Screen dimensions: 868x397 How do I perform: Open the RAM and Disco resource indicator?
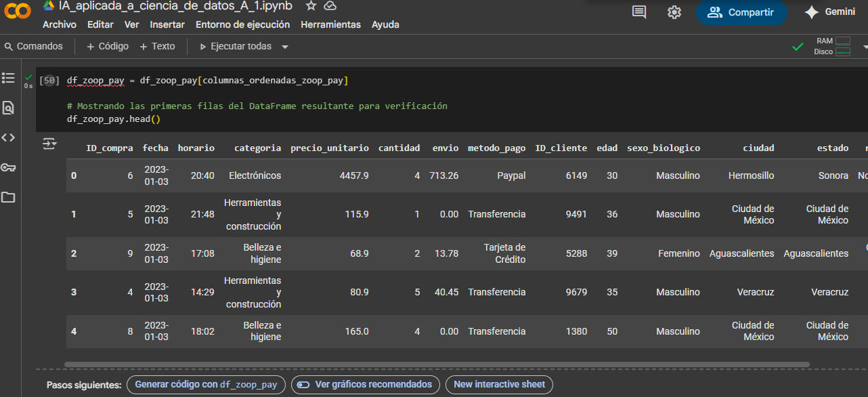tap(832, 46)
